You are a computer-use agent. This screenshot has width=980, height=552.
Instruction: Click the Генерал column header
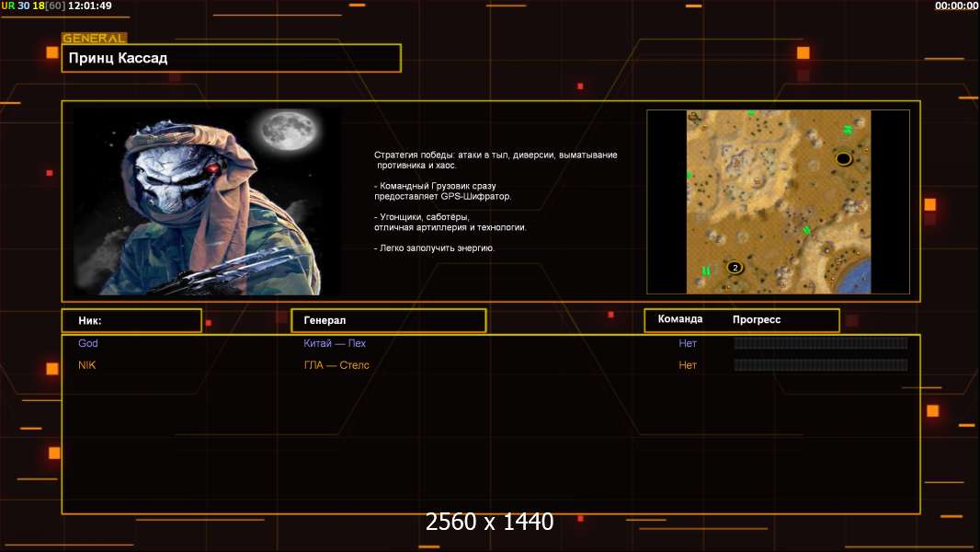click(x=389, y=321)
